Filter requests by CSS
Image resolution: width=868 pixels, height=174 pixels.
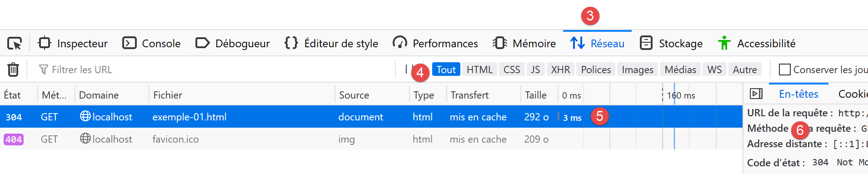coord(512,70)
